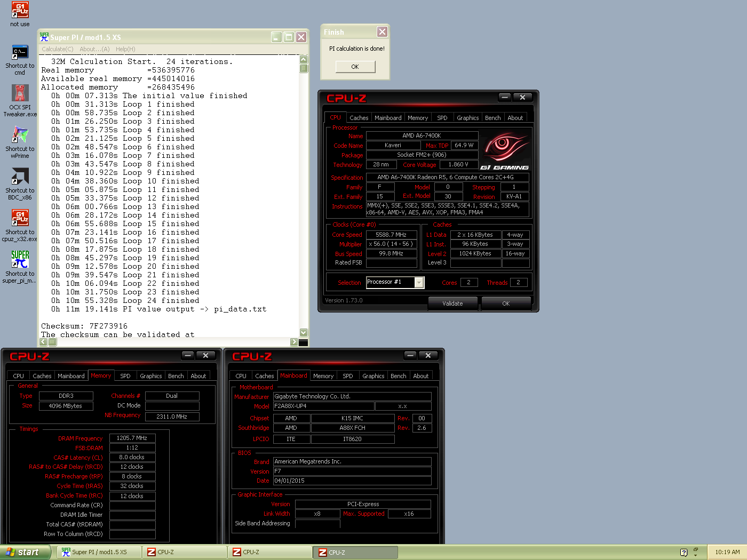747x560 pixels.
Task: Open SPD tab in Memory CPU-Z window
Action: 125,376
